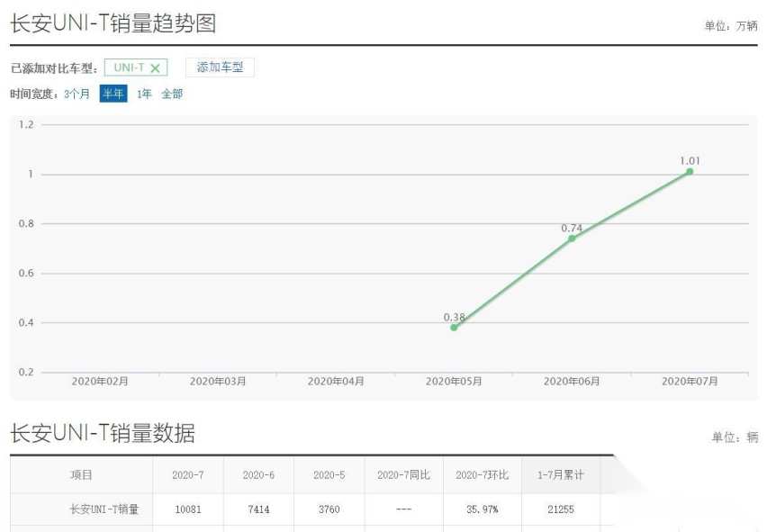The image size is (767, 532).
Task: Click the 2020-7 column header
Action: click(188, 474)
